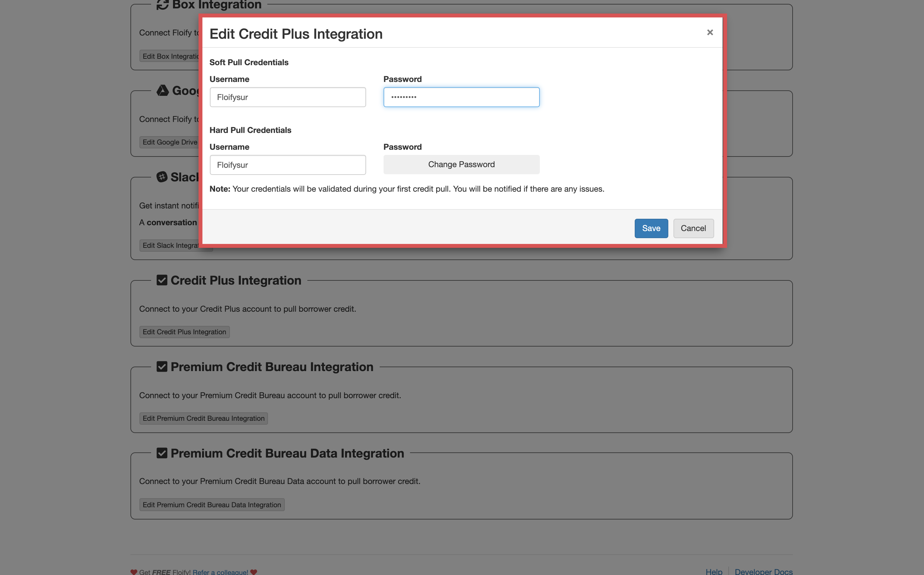Click the Soft Pull Username field
Image resolution: width=924 pixels, height=575 pixels.
[288, 97]
